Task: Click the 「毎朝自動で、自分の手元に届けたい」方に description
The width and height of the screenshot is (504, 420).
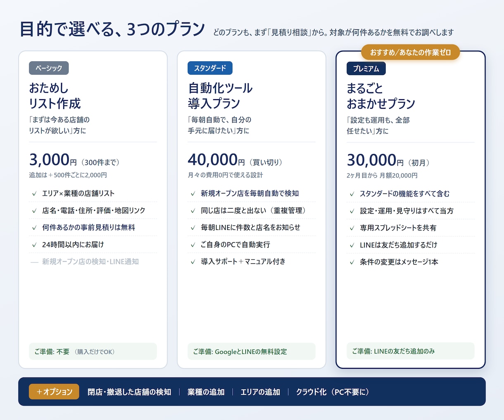Action: [219, 125]
